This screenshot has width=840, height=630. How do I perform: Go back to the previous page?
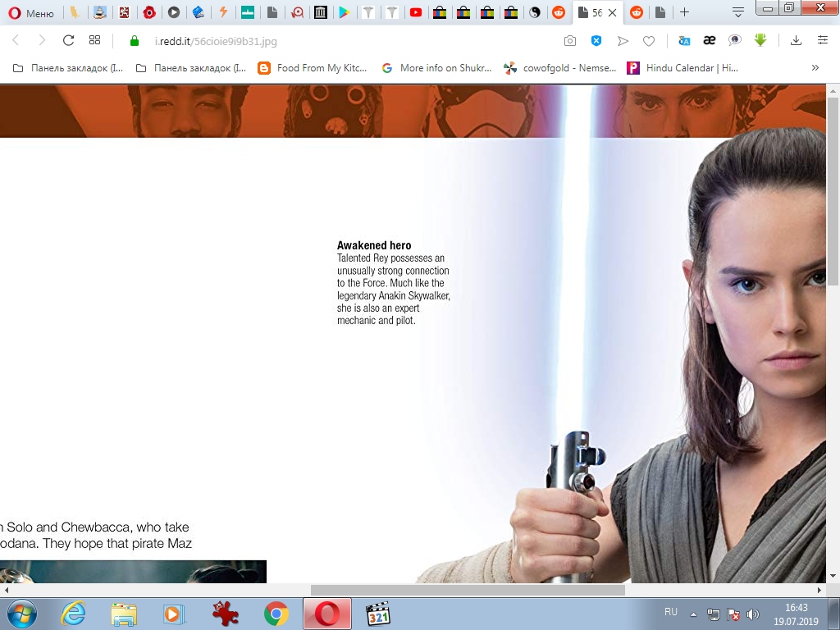pos(16,40)
